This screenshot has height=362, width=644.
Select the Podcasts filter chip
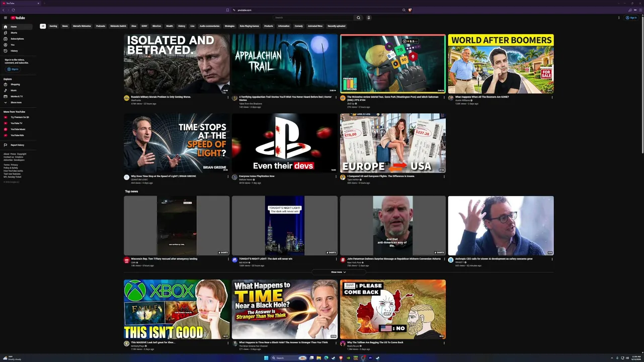click(x=101, y=26)
